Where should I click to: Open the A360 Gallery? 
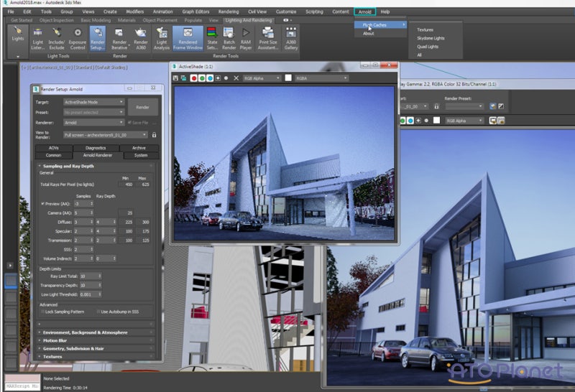click(291, 39)
